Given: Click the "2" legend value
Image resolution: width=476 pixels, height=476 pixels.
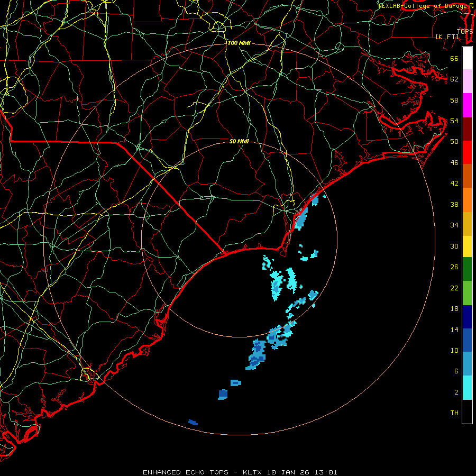Looking at the screenshot, I should click(456, 392).
